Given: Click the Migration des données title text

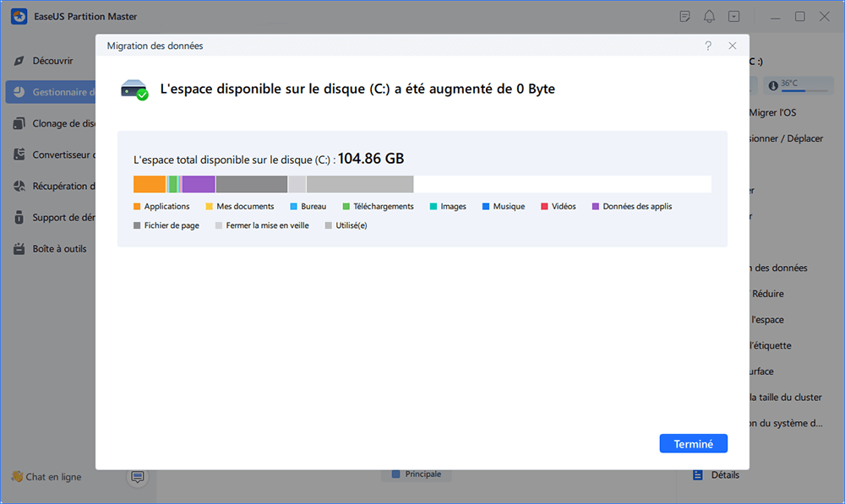Looking at the screenshot, I should tap(155, 46).
